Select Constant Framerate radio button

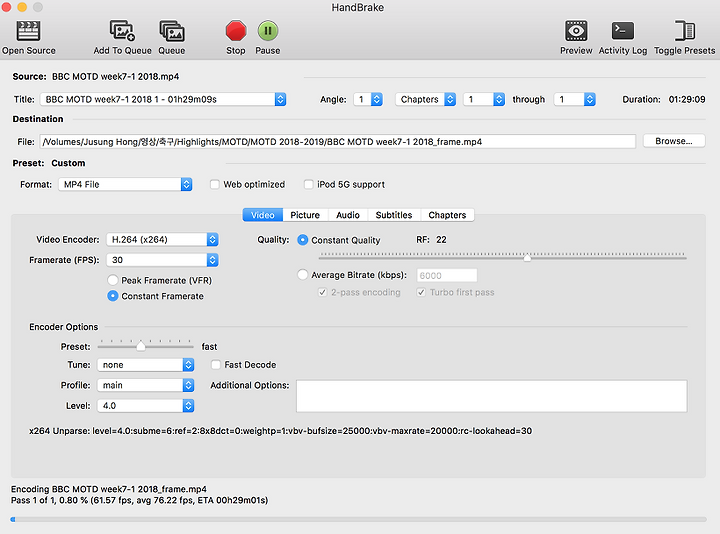(112, 296)
